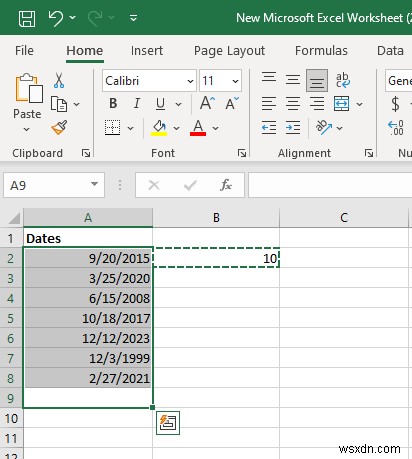
Task: Open the Data tab
Action: click(390, 51)
